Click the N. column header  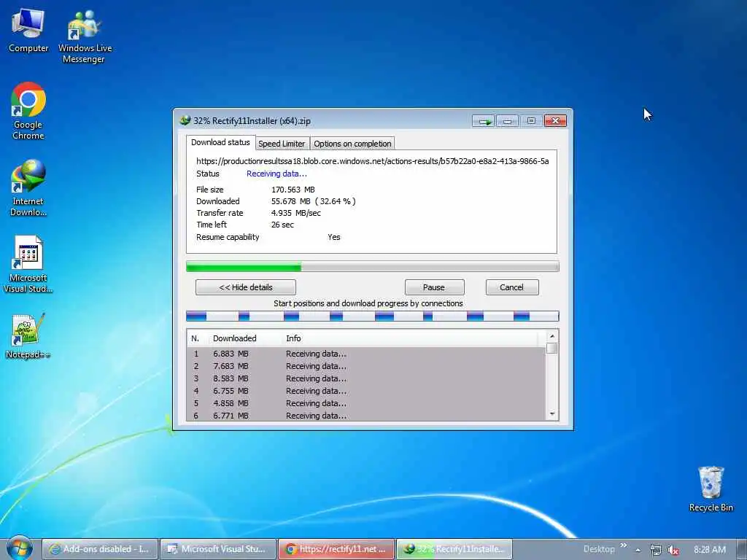click(196, 338)
